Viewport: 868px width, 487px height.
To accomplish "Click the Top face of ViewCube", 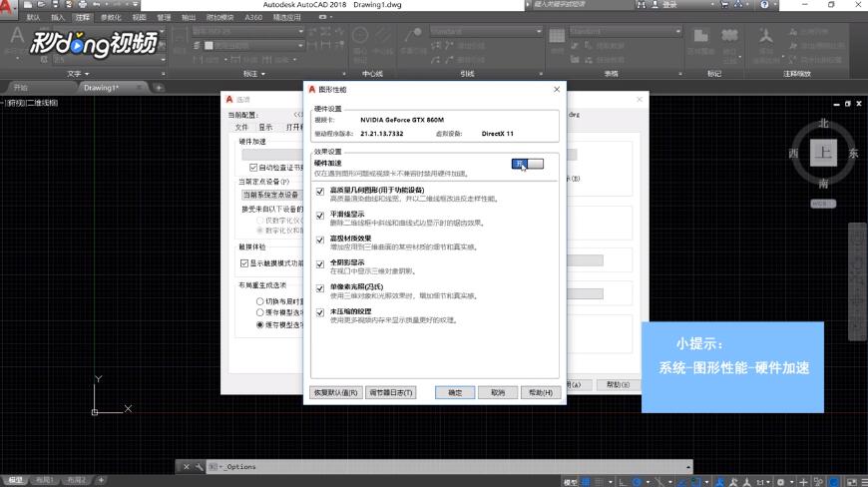I will [x=824, y=152].
